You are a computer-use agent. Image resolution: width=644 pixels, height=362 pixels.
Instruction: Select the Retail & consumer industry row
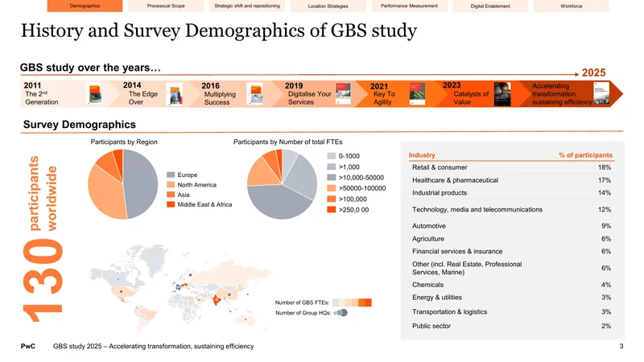pos(511,167)
